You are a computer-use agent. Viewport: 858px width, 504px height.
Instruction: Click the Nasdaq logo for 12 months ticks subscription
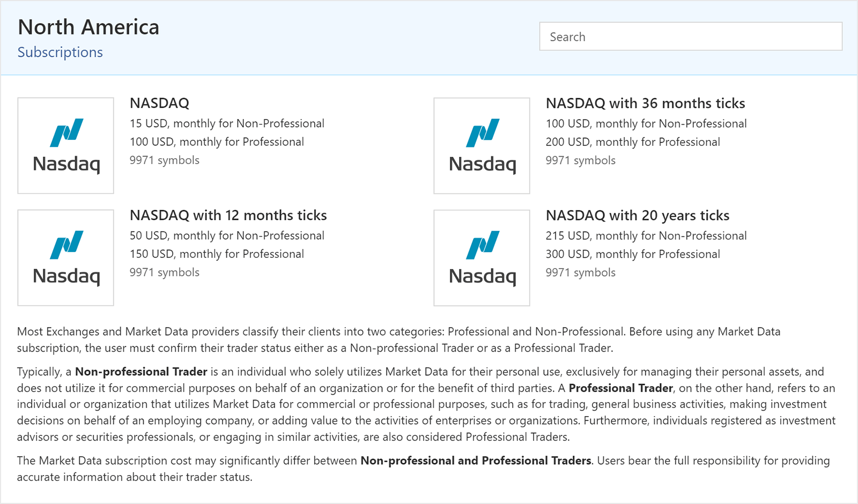pos(65,257)
